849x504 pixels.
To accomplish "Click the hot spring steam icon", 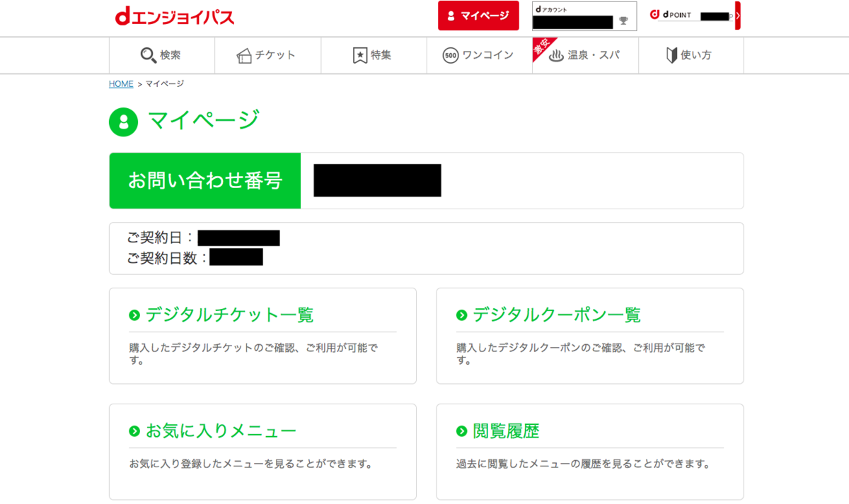I will click(556, 55).
